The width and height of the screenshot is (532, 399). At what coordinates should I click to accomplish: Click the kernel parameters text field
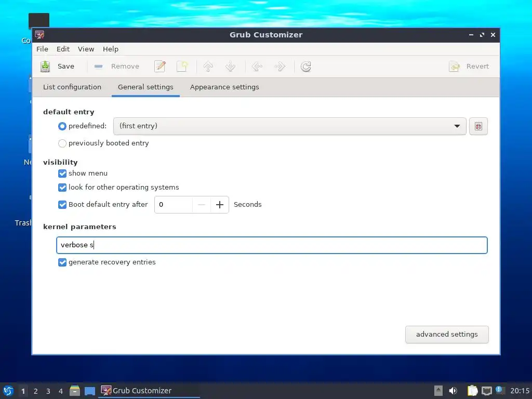tap(272, 245)
